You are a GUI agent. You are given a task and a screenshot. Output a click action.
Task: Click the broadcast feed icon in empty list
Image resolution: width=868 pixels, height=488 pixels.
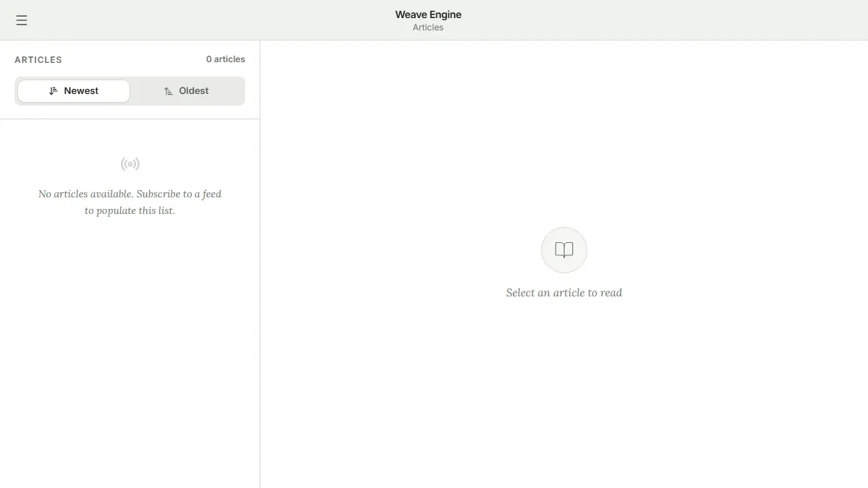(x=130, y=164)
